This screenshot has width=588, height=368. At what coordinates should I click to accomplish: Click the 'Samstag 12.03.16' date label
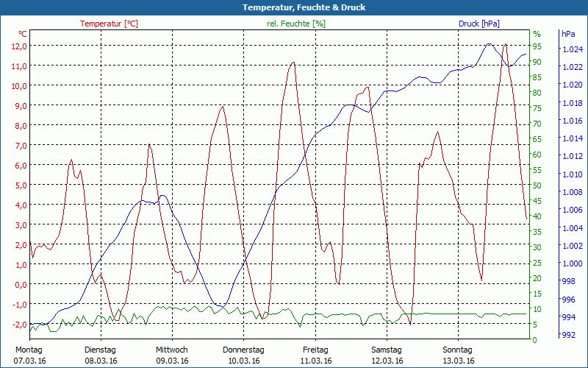point(387,355)
